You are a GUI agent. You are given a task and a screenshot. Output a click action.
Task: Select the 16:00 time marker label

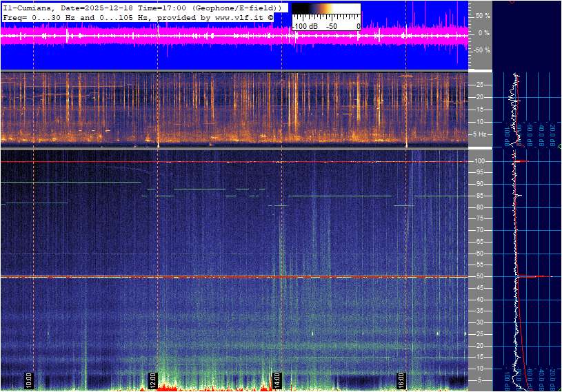[402, 380]
